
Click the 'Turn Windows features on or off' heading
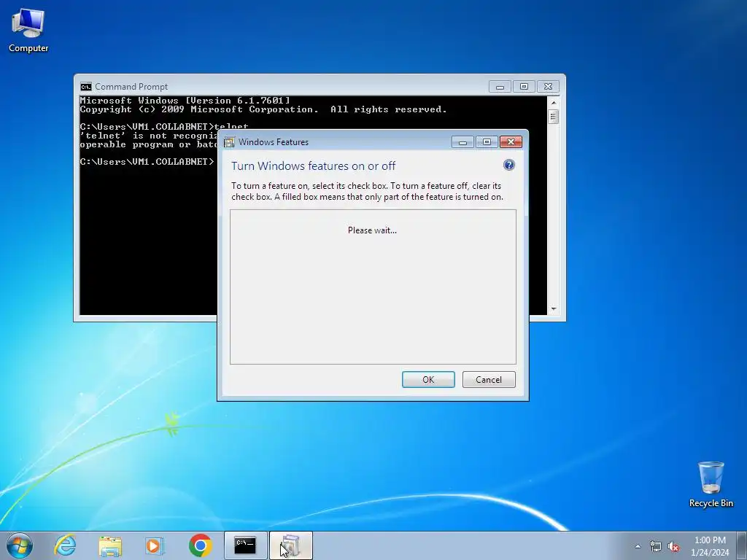coord(314,166)
